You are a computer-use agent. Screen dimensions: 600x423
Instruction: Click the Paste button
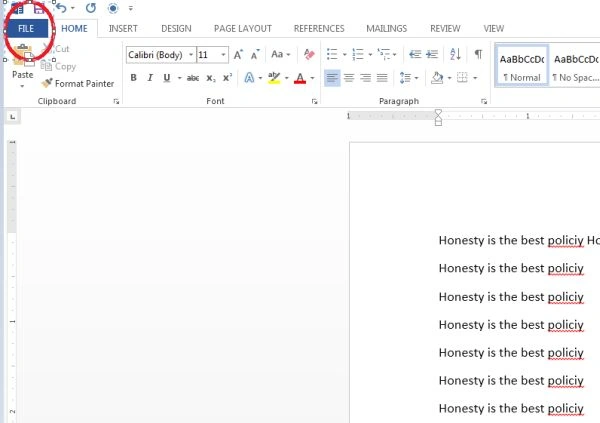click(x=23, y=65)
